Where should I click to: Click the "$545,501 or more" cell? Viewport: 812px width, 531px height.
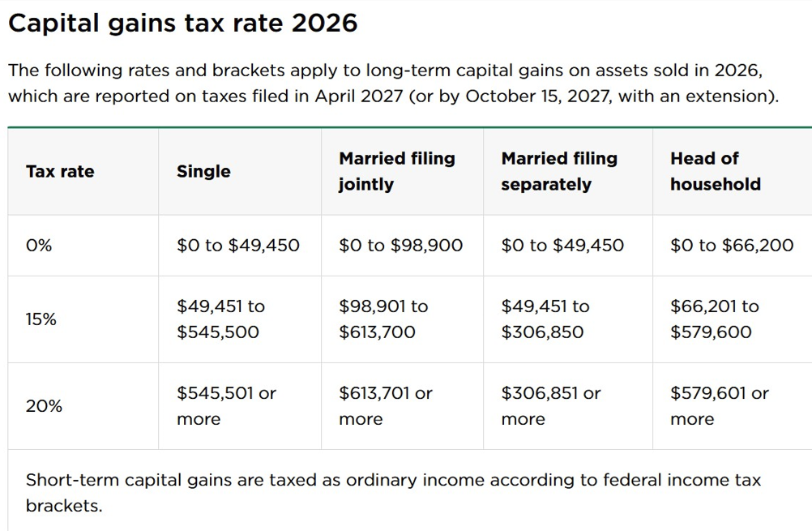[226, 406]
